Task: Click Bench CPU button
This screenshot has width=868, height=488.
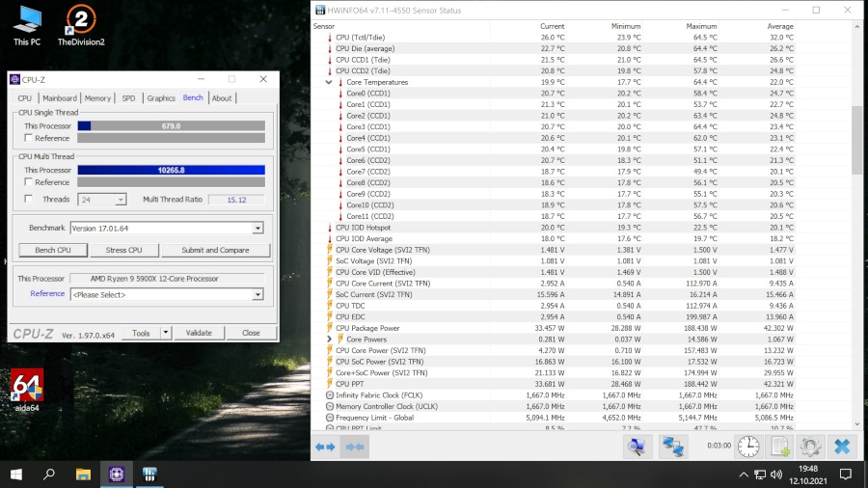Action: (53, 250)
